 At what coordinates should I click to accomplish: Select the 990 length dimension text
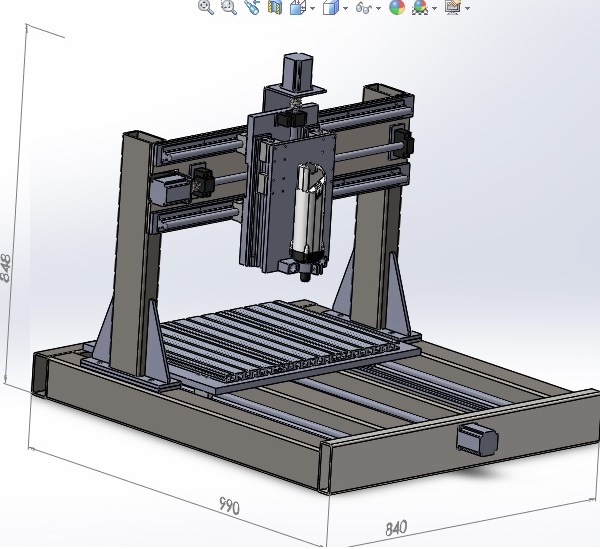pyautogui.click(x=230, y=506)
